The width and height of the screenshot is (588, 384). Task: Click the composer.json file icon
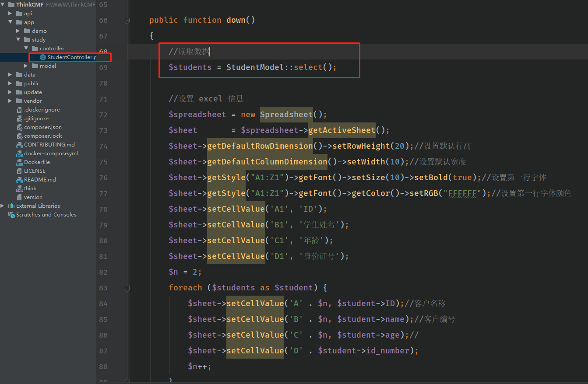19,127
